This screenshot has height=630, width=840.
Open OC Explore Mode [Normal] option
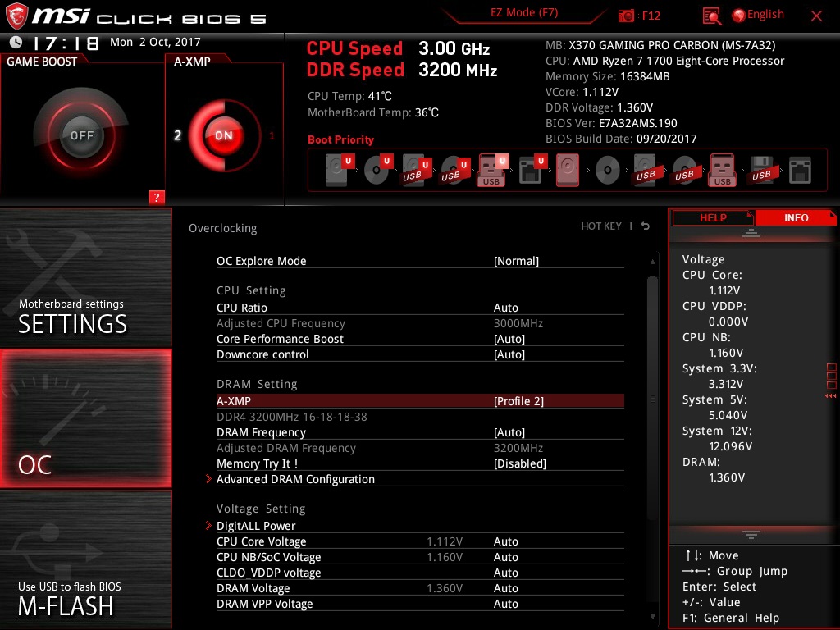point(420,261)
